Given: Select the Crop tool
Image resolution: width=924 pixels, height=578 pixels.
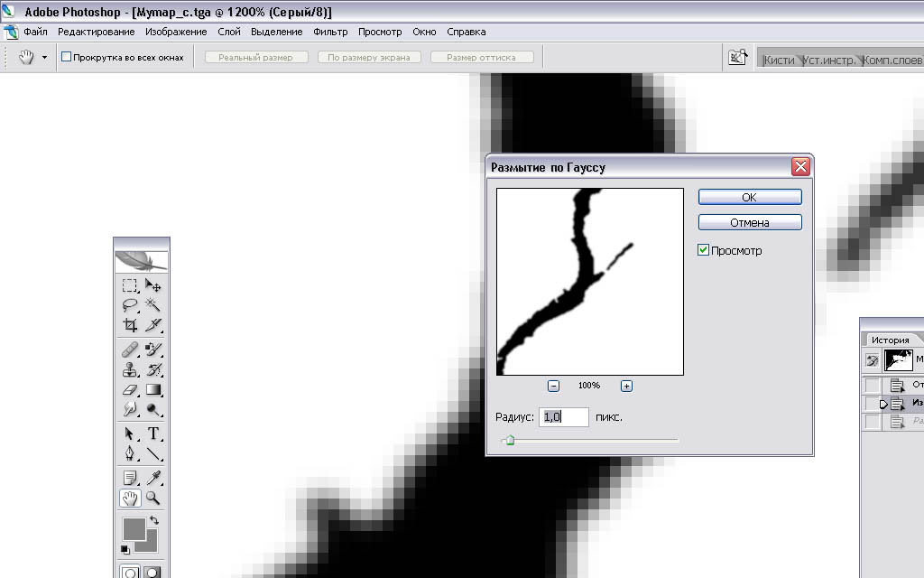Looking at the screenshot, I should (x=130, y=324).
